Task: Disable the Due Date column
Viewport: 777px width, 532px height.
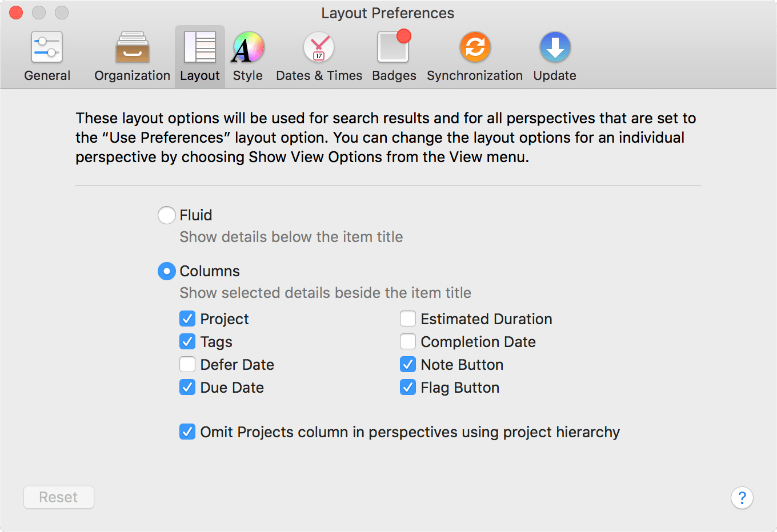Action: [x=187, y=387]
